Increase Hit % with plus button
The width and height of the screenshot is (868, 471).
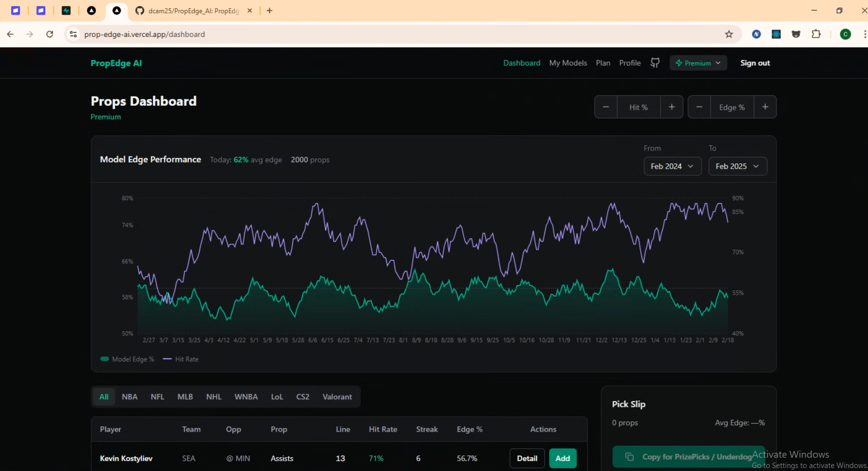[x=671, y=107]
